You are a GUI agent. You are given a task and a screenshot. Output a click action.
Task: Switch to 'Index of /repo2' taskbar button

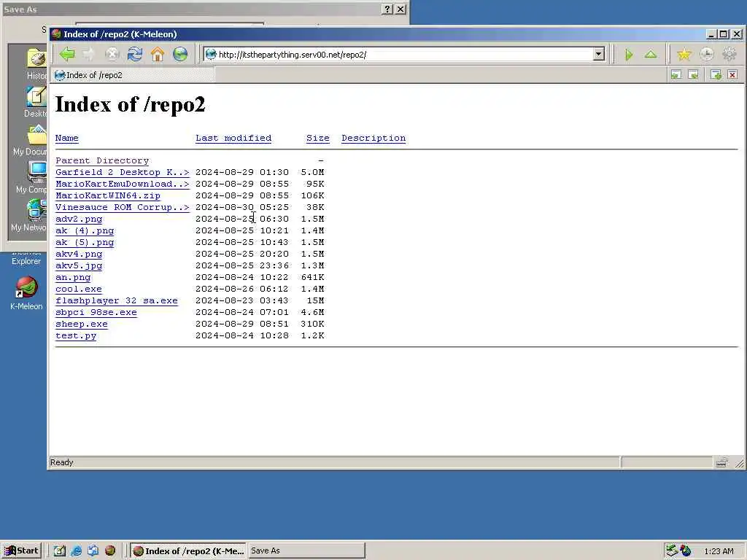[189, 551]
